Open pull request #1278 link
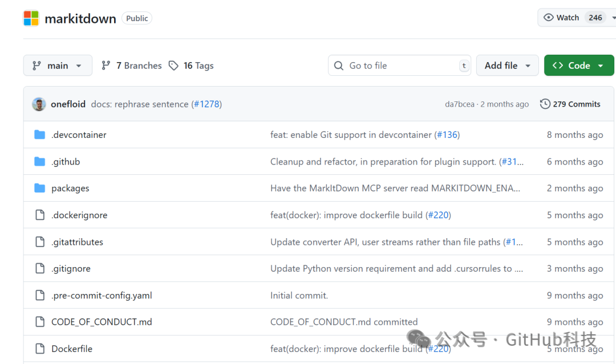This screenshot has width=616, height=364. (x=206, y=104)
